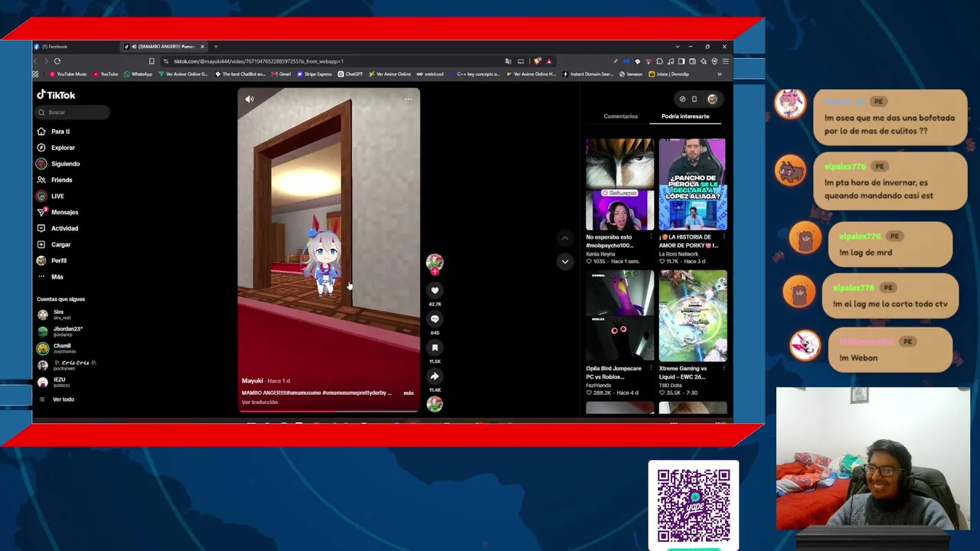Open the sound disc avatar
Screen dimensions: 980x551
(x=435, y=404)
